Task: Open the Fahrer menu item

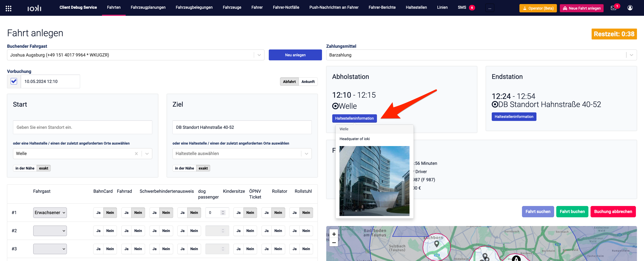Action: (x=257, y=7)
